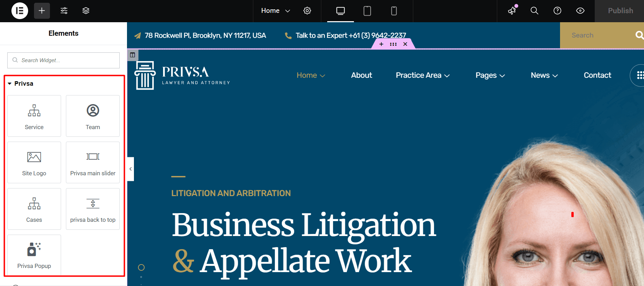Open the About menu item
Image resolution: width=644 pixels, height=286 pixels.
tap(362, 75)
